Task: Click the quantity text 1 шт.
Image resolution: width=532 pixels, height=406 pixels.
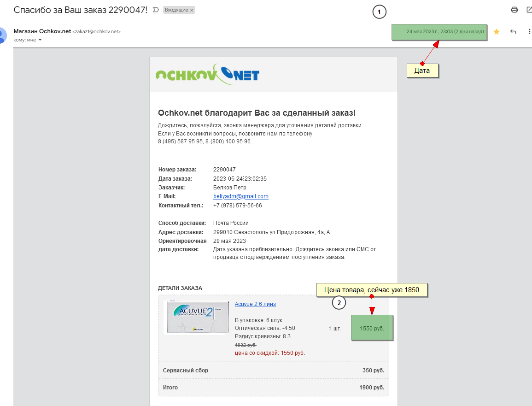Action: coord(335,328)
